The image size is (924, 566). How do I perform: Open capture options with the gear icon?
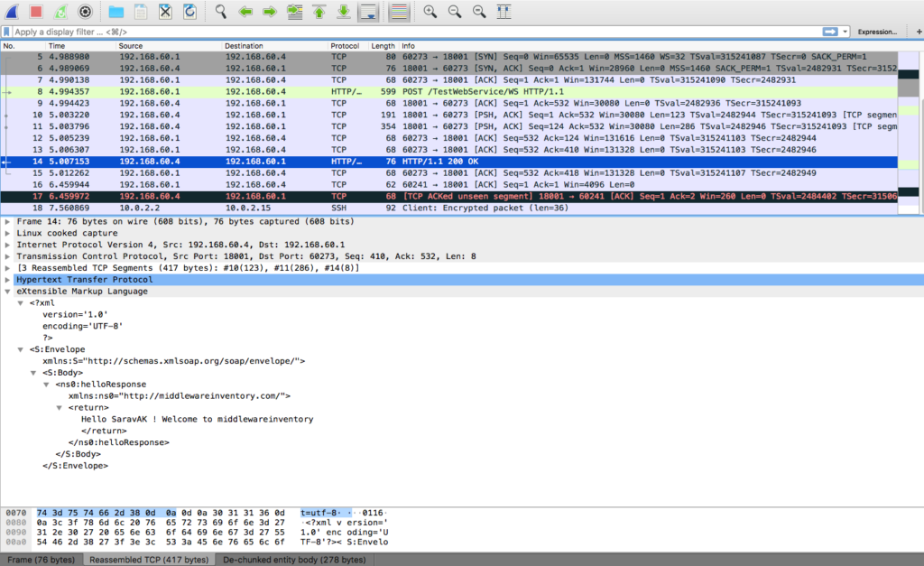[85, 12]
